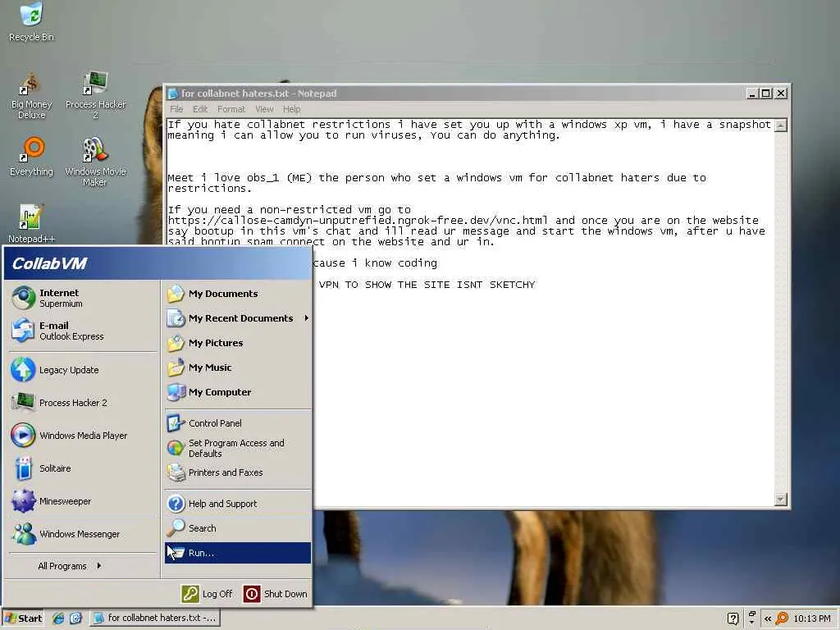Open My Documents folder
The width and height of the screenshot is (840, 630).
point(238,294)
